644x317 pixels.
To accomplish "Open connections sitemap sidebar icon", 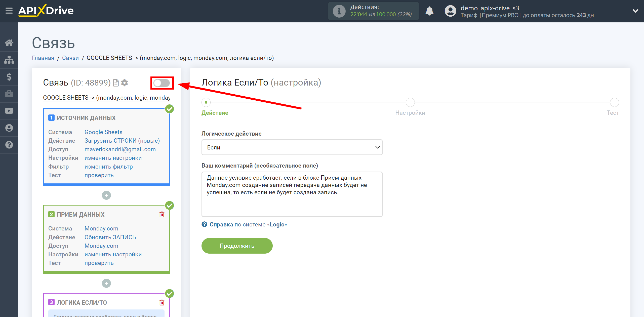I will [x=9, y=60].
